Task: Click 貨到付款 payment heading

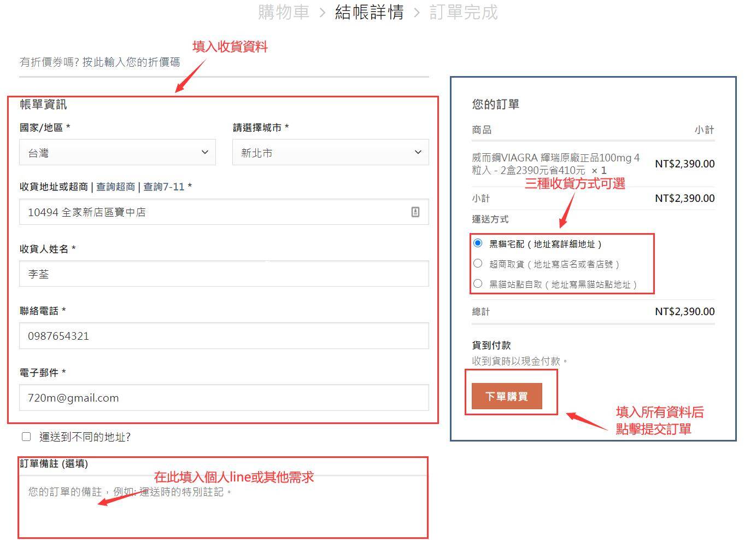Action: coord(491,345)
